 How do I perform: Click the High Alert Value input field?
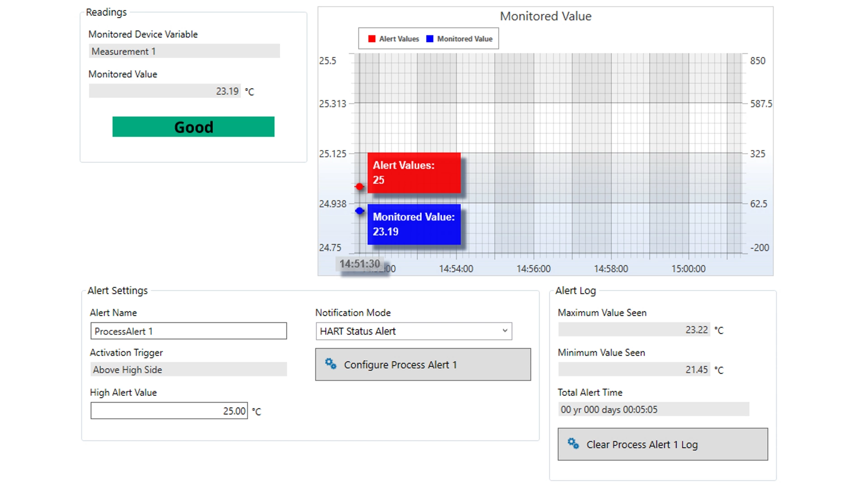click(x=169, y=411)
